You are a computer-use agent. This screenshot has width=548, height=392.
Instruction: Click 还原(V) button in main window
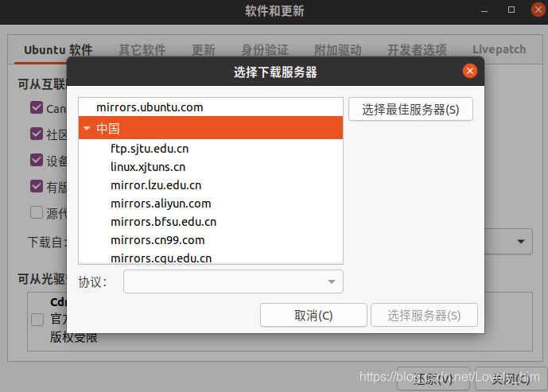433,378
